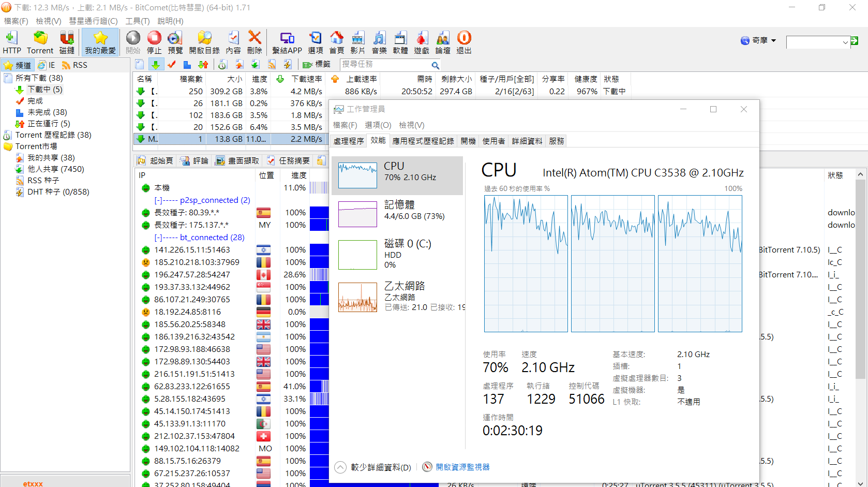The height and width of the screenshot is (487, 868).
Task: Click the green go arrow beside address box
Action: [x=855, y=41]
